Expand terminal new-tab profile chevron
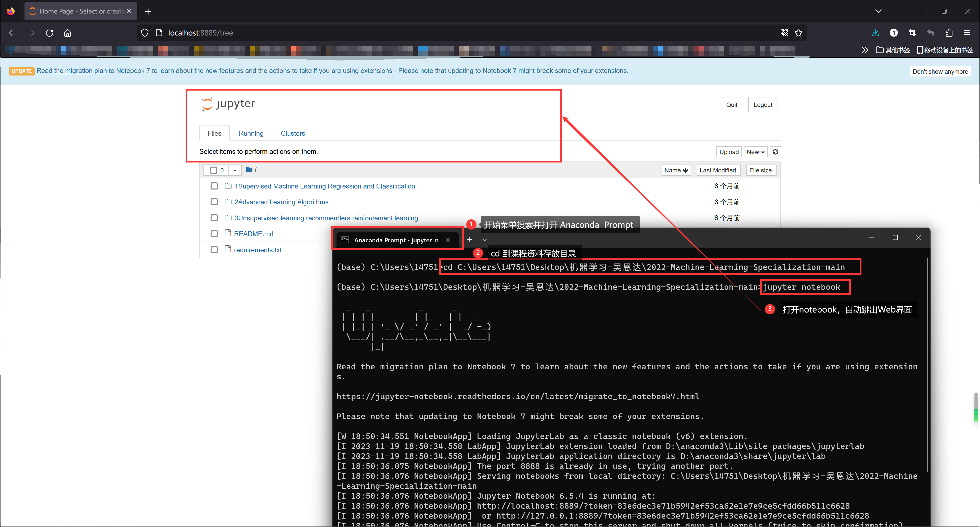 click(x=485, y=240)
